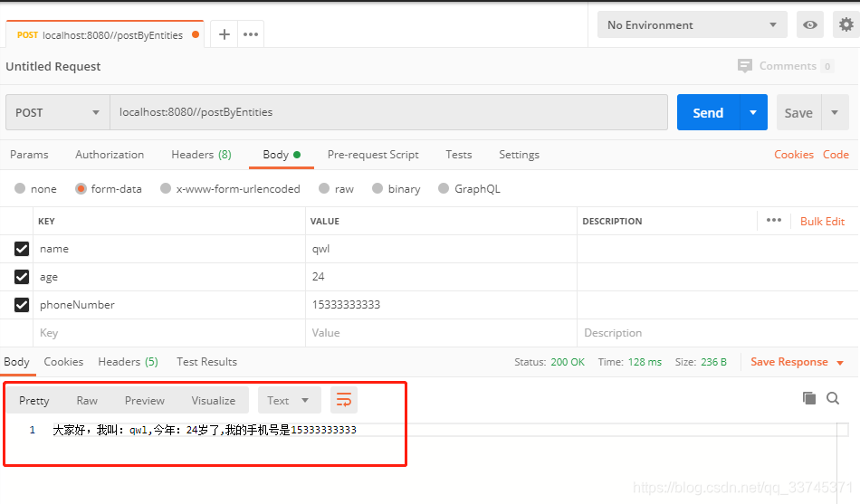Click the 128 ms response time
860x504 pixels.
point(645,362)
